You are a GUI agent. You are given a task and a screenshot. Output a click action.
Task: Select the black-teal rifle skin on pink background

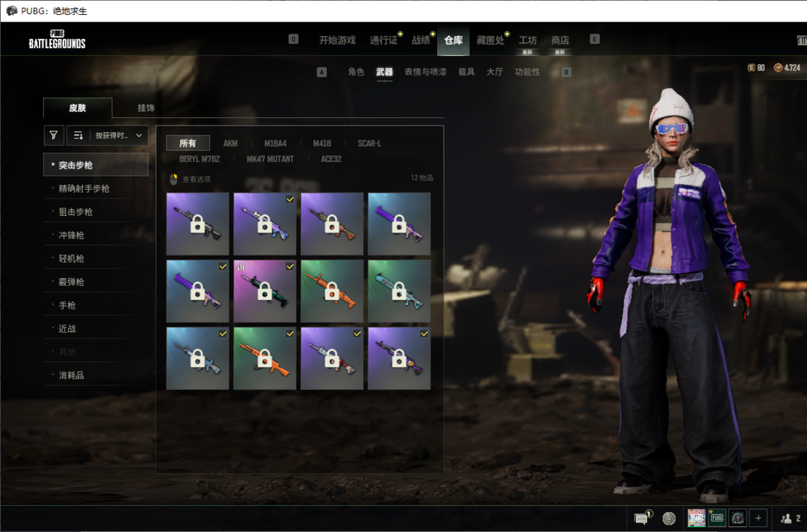point(265,291)
